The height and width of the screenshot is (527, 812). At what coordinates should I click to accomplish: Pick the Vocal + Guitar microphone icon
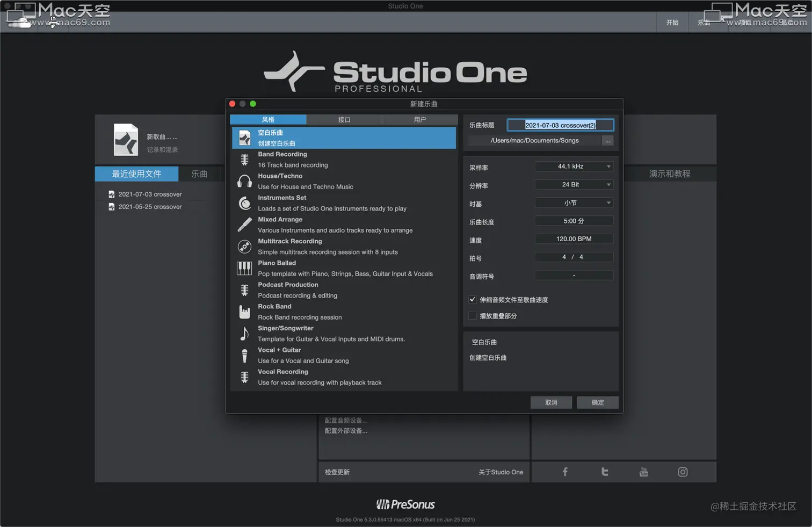pos(244,355)
